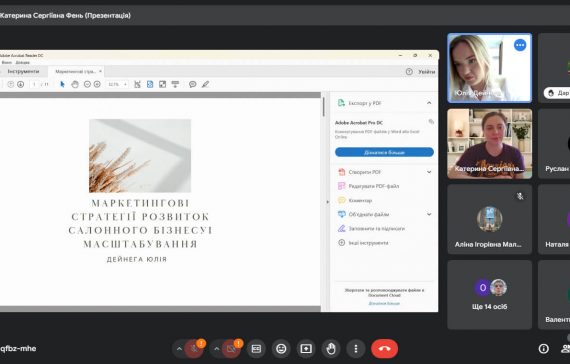Open the Довідка menu in Acrobat
Screen dimensions: 570x364
coord(23,63)
